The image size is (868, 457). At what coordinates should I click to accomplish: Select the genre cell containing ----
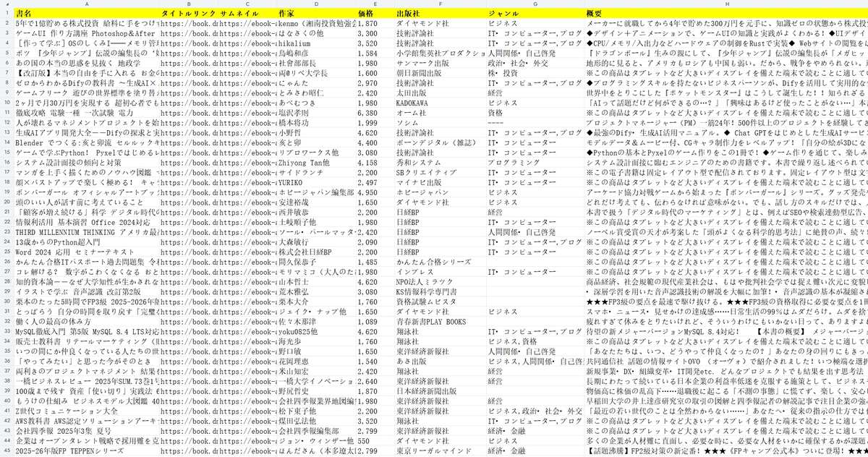pos(536,124)
